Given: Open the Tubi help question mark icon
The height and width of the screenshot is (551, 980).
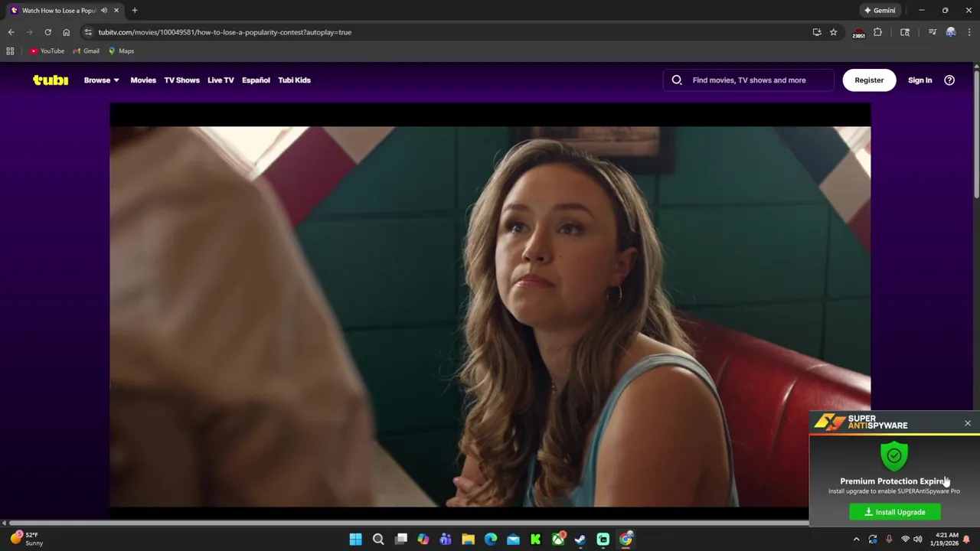Looking at the screenshot, I should (x=949, y=80).
